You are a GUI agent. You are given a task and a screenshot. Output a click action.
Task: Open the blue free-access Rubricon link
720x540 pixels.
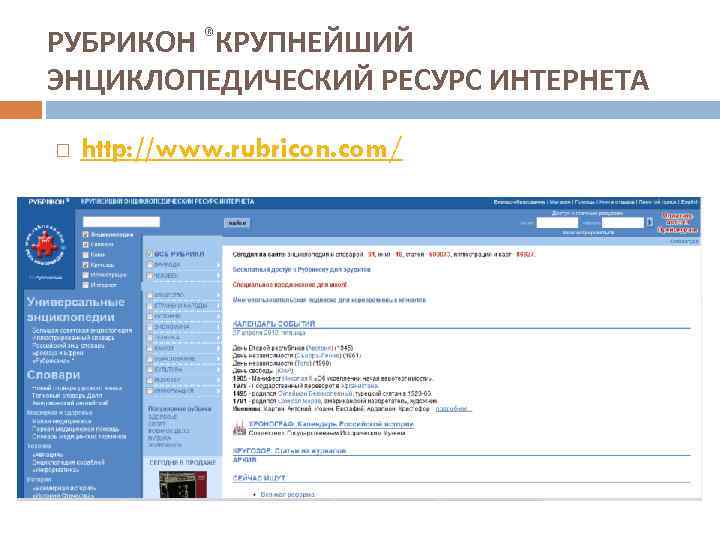point(301,270)
